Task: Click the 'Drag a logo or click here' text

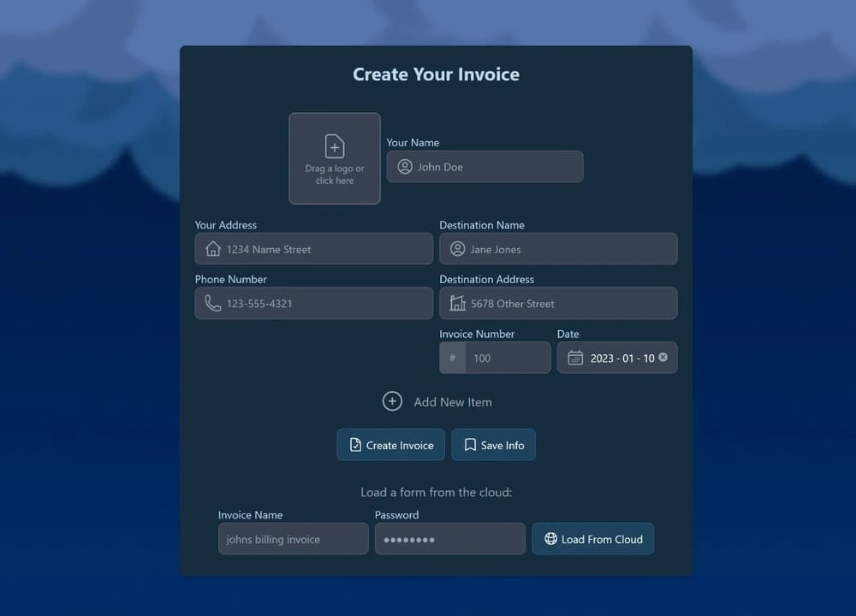Action: point(335,174)
